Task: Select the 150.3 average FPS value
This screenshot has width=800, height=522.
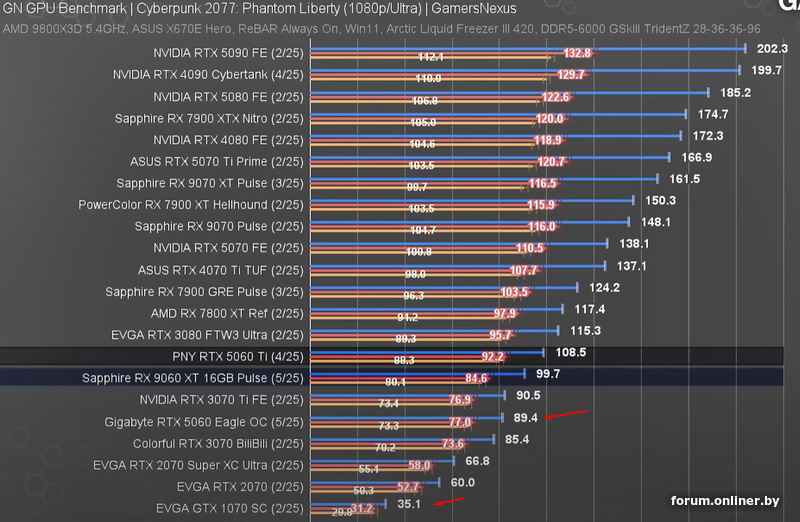Action: [660, 201]
